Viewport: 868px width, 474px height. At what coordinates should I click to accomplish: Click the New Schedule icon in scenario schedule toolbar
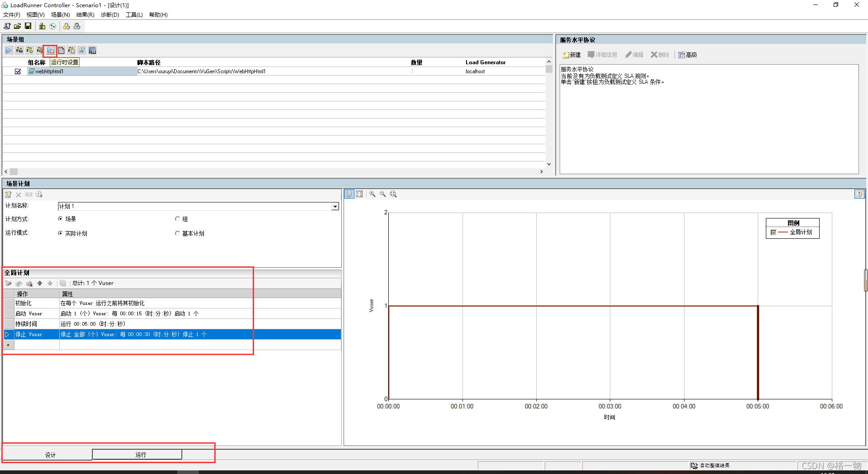(x=8, y=194)
